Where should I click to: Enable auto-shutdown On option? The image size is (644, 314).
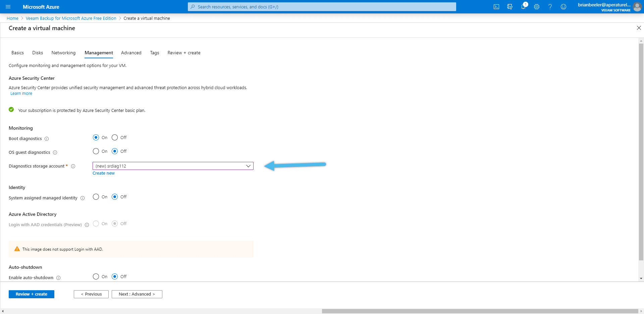96,276
